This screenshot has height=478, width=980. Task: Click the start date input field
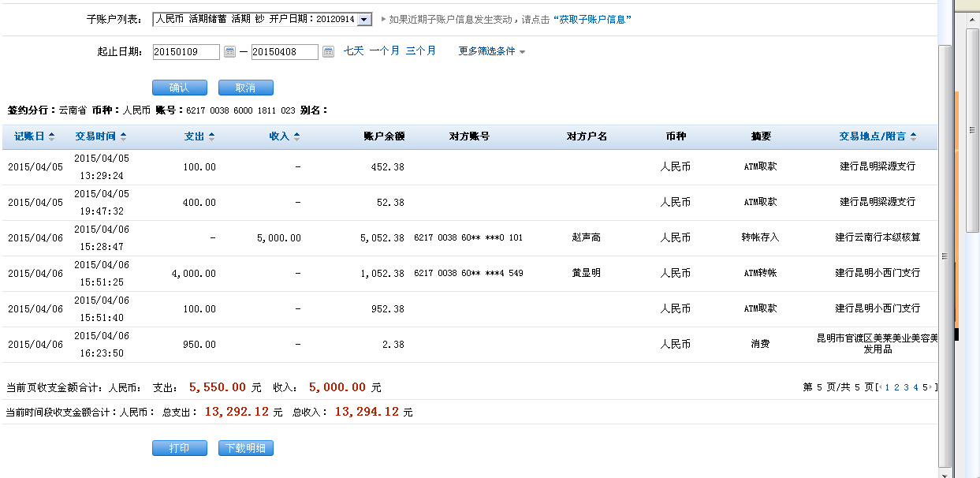186,52
